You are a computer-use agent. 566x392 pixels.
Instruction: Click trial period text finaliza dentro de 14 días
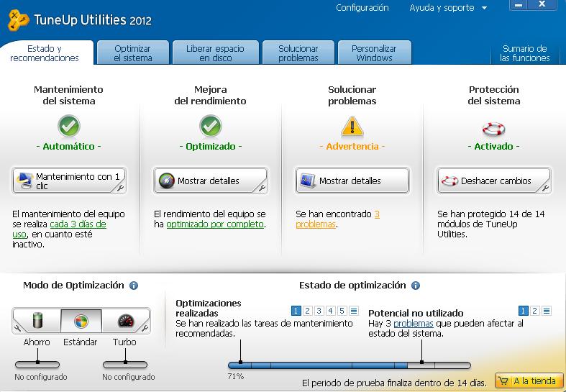click(x=394, y=383)
